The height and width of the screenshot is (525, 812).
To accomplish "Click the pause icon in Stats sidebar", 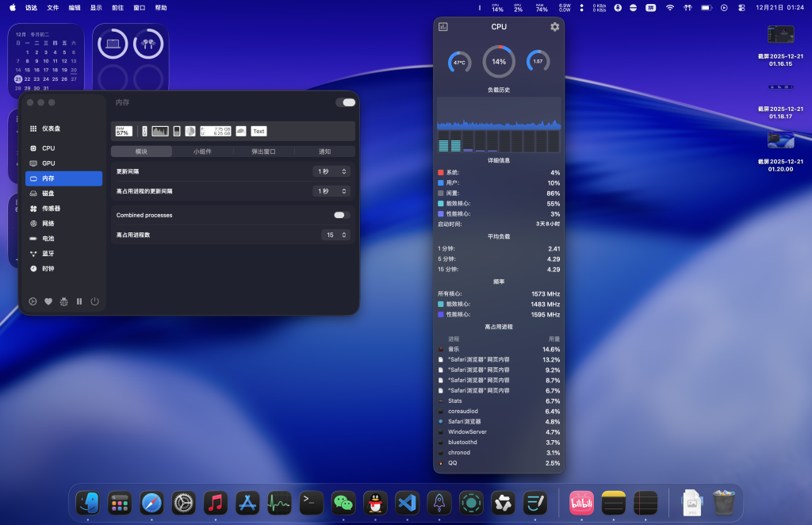I will [x=79, y=301].
